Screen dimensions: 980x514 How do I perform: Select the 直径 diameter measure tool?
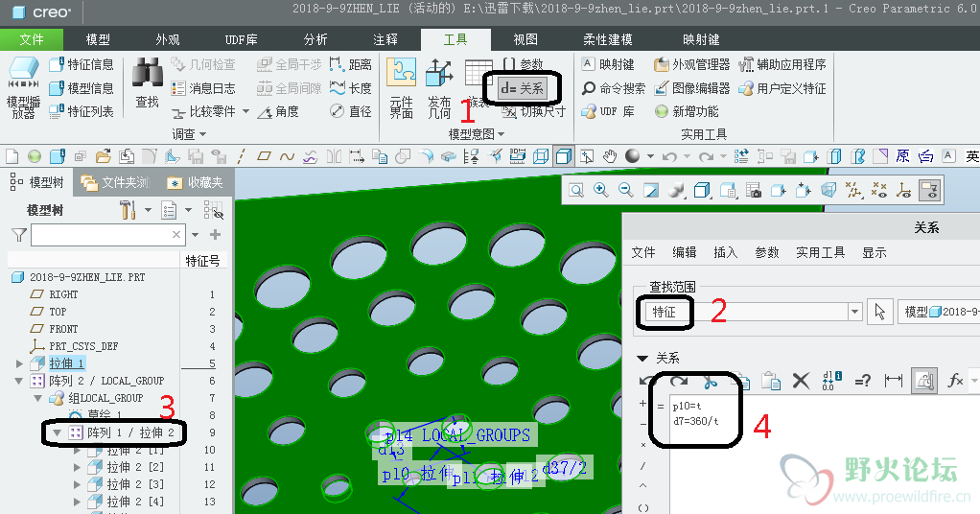[x=351, y=111]
